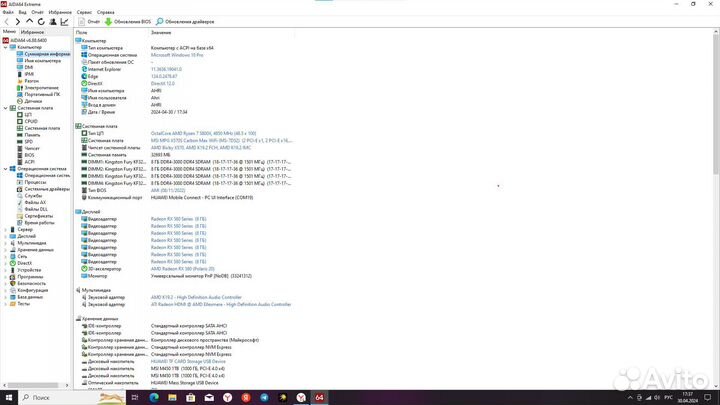The image size is (720, 405).
Task: Click the user silhouette toolbar icon
Action: pyautogui.click(x=53, y=22)
